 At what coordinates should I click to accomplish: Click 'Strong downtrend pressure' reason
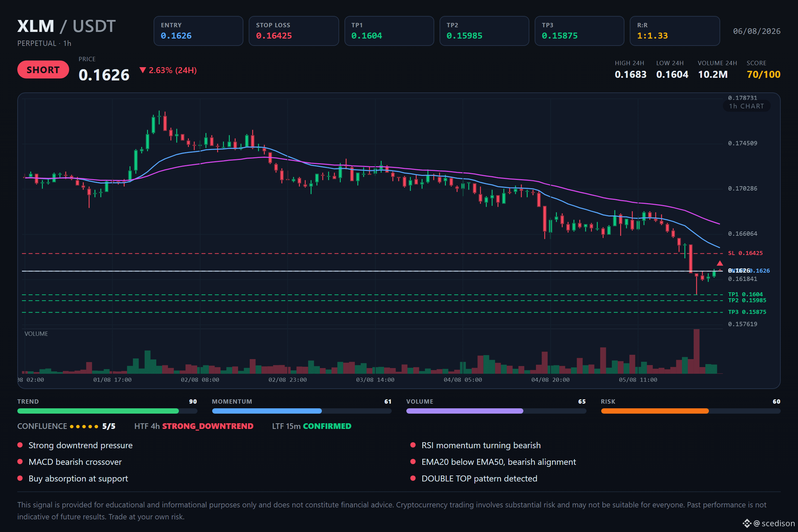tap(80, 446)
